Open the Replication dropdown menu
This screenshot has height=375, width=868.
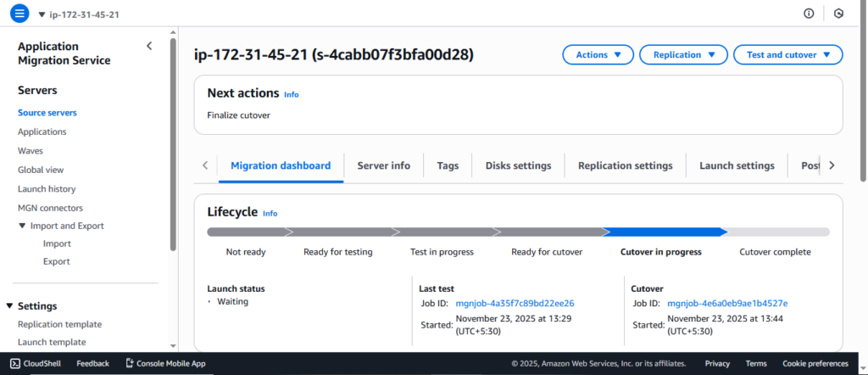(683, 55)
